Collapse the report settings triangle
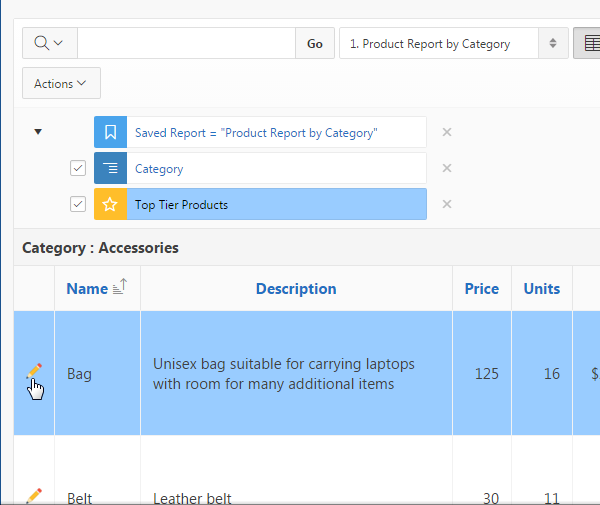The image size is (600, 505). (x=38, y=132)
